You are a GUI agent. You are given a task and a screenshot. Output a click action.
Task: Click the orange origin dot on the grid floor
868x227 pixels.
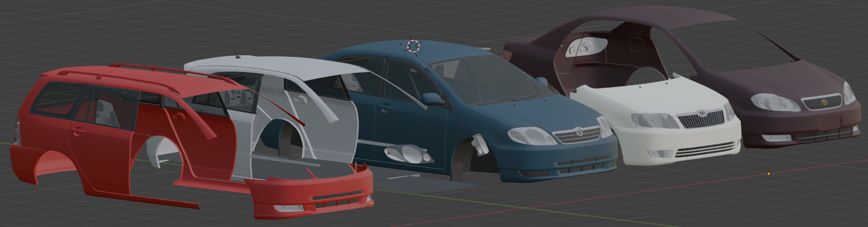769,174
